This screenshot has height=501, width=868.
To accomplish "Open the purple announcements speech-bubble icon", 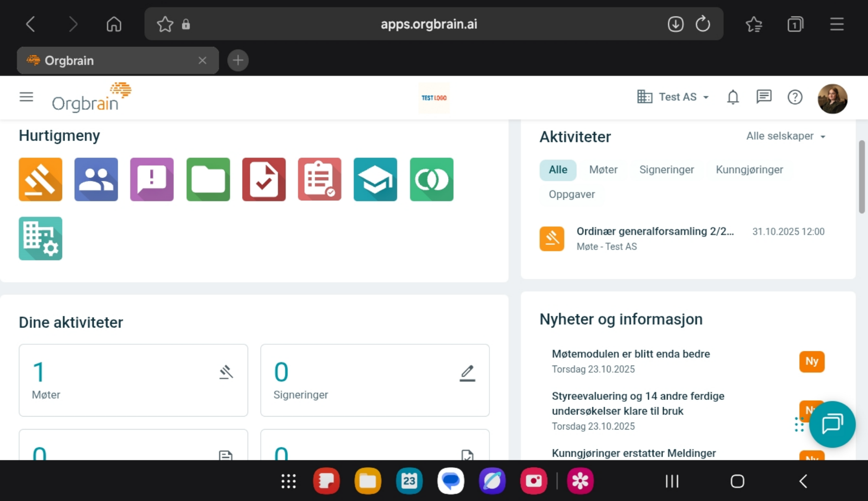I will pyautogui.click(x=152, y=180).
